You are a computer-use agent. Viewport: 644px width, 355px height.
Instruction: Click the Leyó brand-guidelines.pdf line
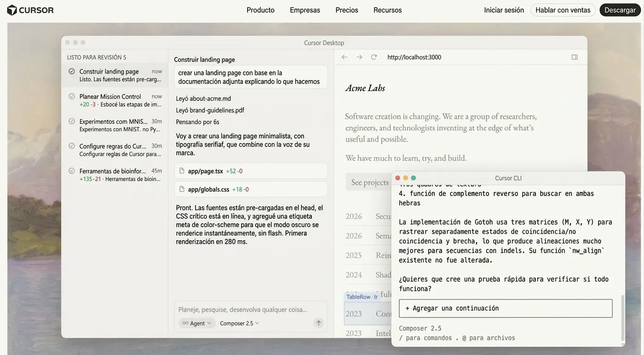pos(210,110)
